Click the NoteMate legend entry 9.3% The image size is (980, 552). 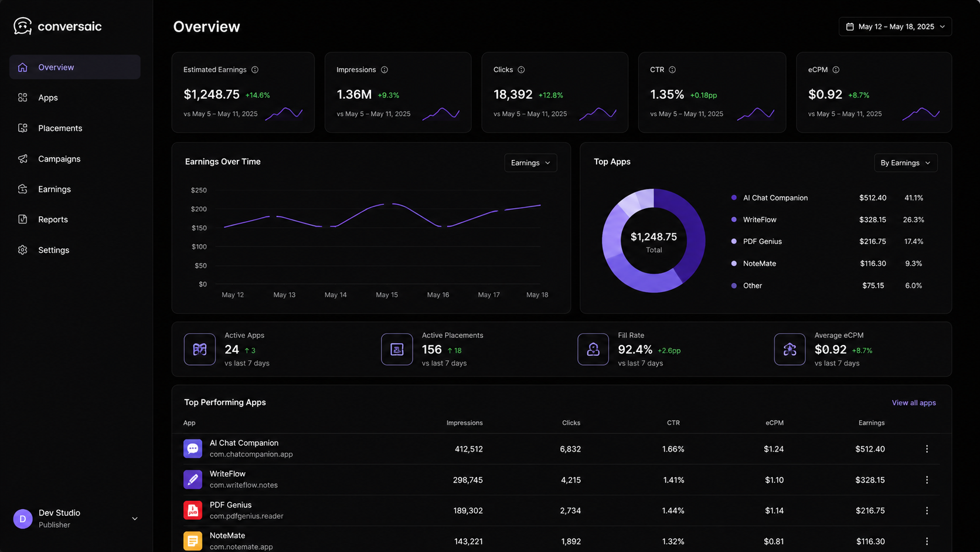coord(914,263)
